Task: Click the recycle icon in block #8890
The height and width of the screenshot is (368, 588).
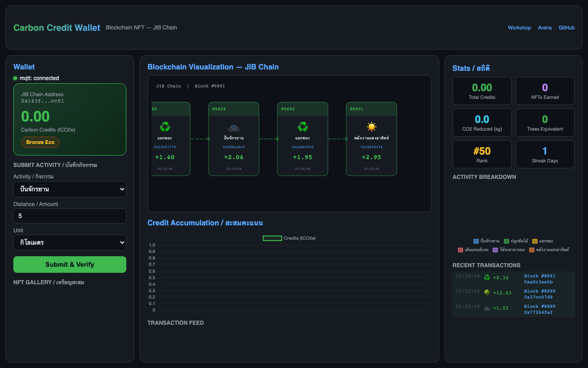Action: point(302,127)
